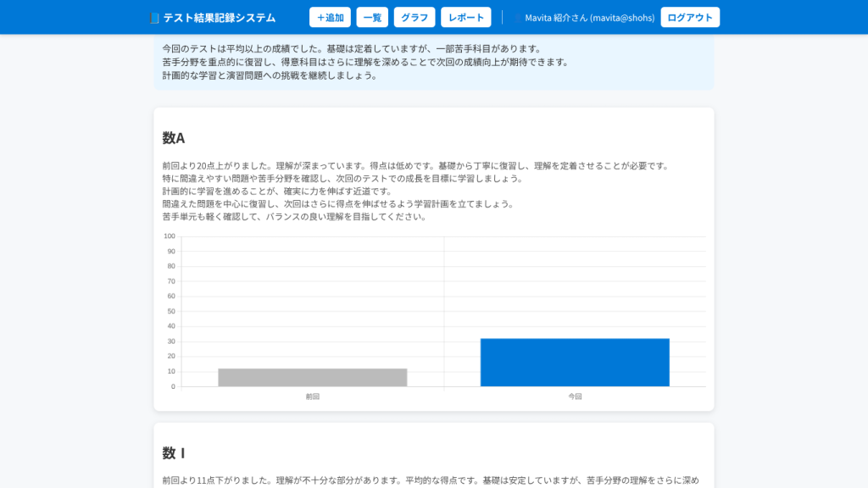Click the 数A feedback comment paragraph
Screen dimensions: 868x488
415,191
